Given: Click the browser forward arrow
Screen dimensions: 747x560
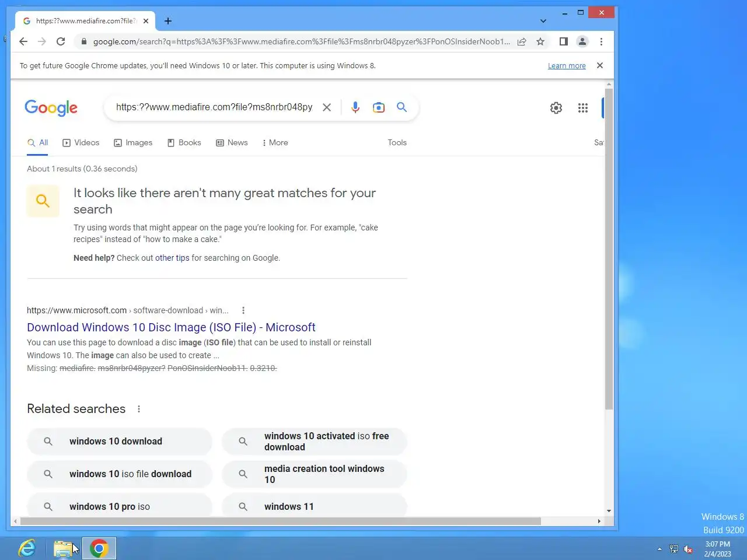Looking at the screenshot, I should (42, 41).
